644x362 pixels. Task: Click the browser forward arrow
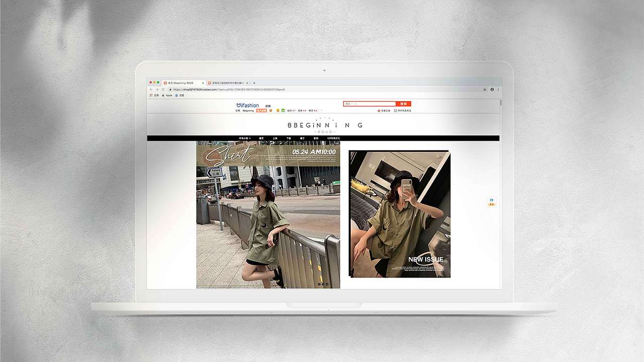point(157,89)
